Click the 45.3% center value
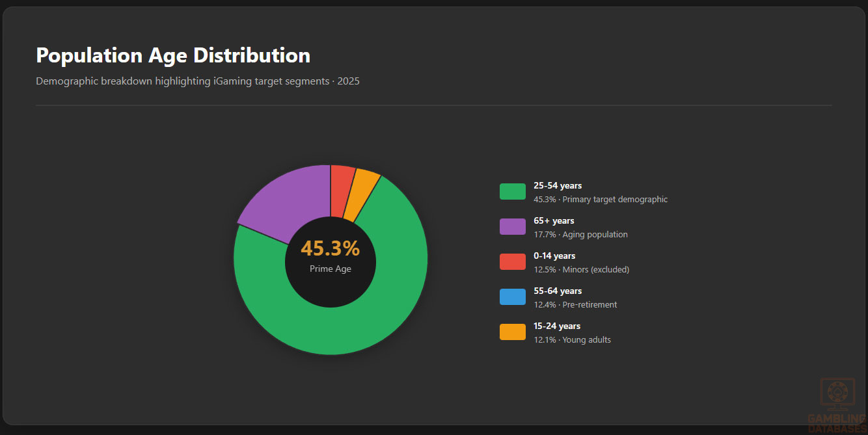 pyautogui.click(x=330, y=248)
